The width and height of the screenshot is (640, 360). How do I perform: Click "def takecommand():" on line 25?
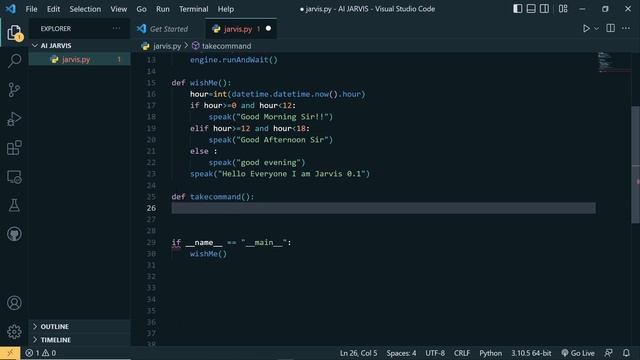click(213, 197)
